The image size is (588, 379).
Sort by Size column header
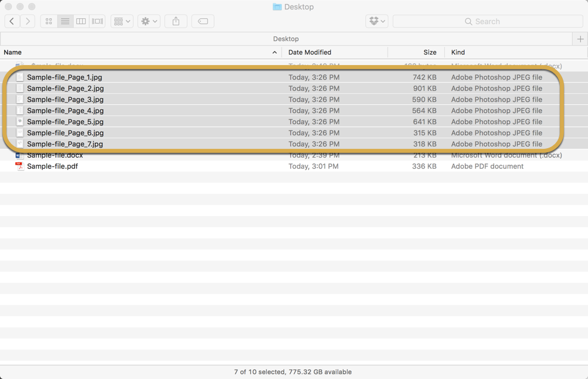pos(430,52)
